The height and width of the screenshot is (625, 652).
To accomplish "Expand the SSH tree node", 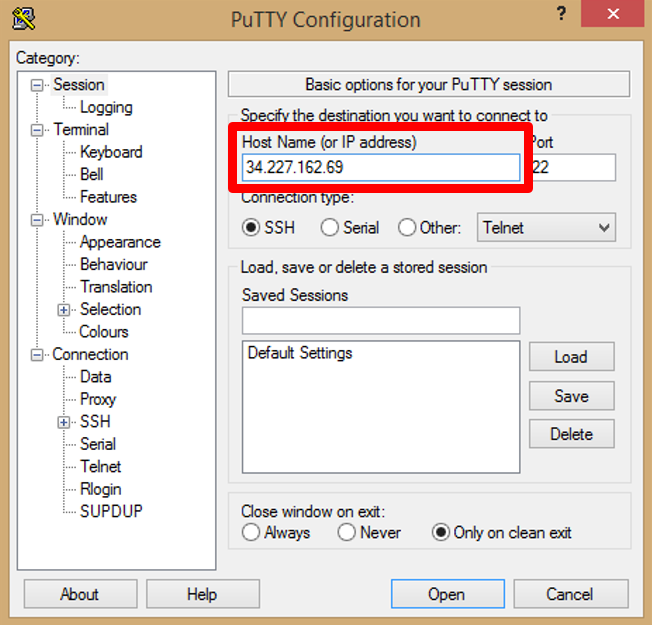I will (x=65, y=422).
